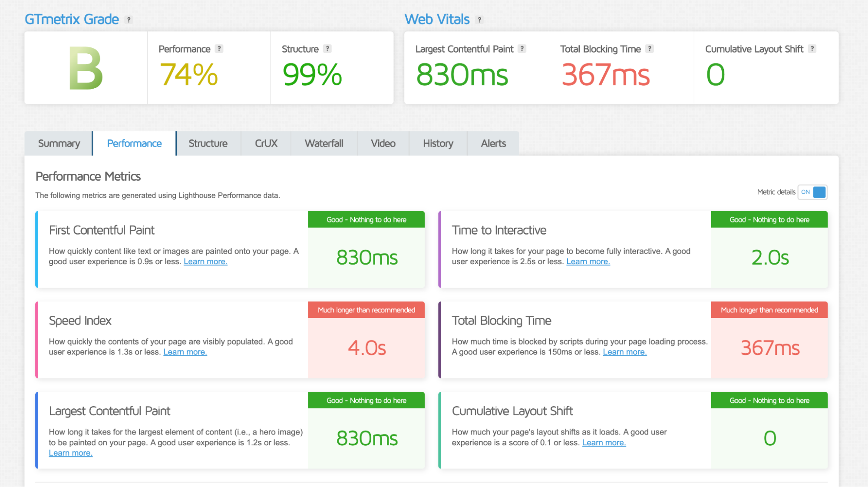Image resolution: width=868 pixels, height=487 pixels.
Task: Click Learn more under Time to Interactive
Action: click(x=588, y=262)
